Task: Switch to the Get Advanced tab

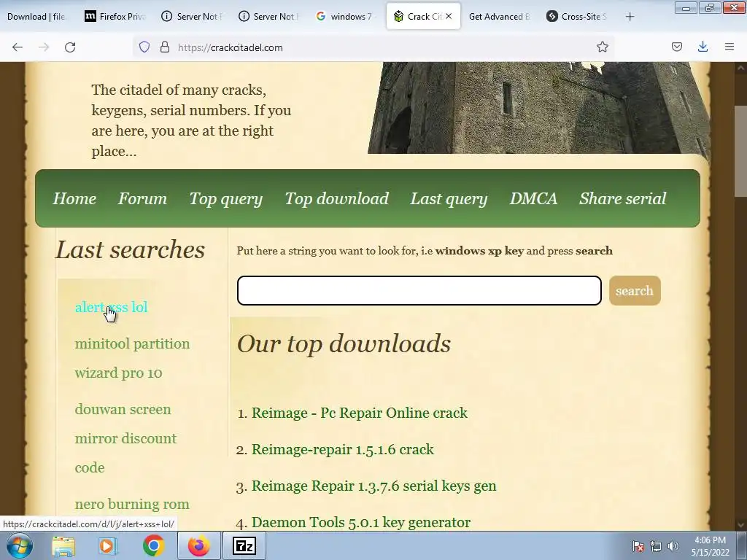Action: click(x=500, y=17)
